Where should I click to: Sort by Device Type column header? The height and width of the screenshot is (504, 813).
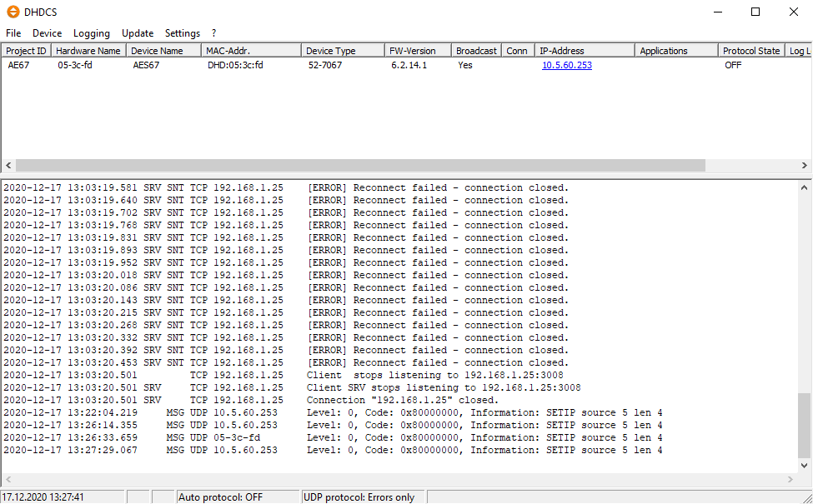pyautogui.click(x=344, y=51)
